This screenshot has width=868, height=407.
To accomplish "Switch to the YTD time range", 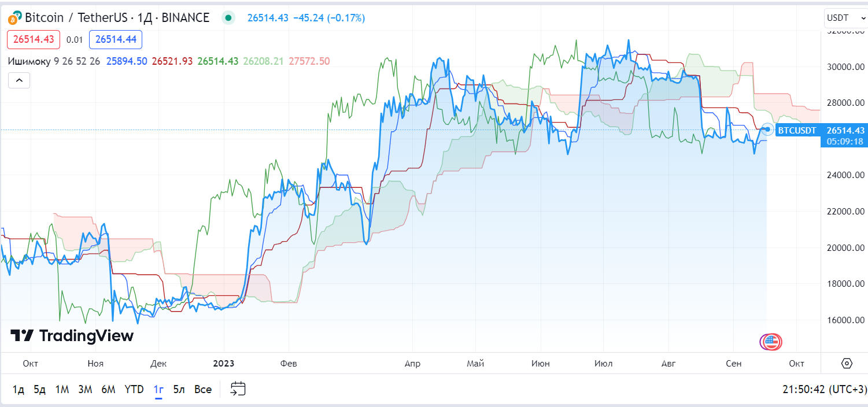I will [x=134, y=389].
